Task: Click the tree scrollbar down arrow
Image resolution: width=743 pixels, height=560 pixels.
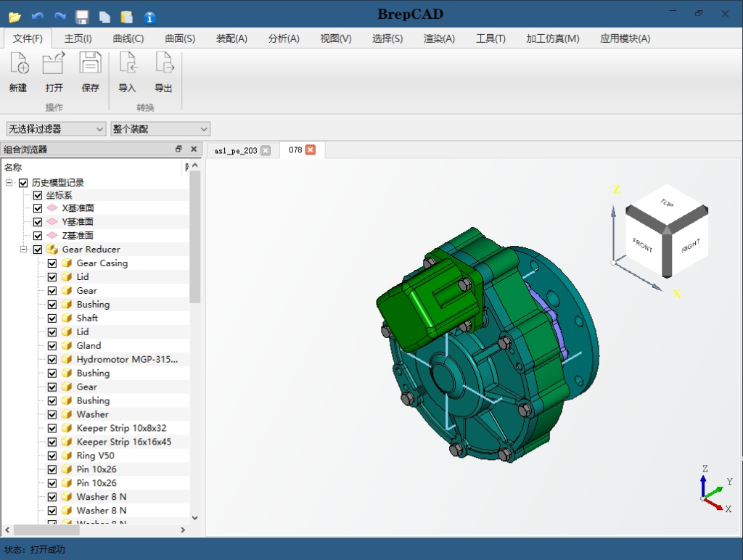Action: 194,518
